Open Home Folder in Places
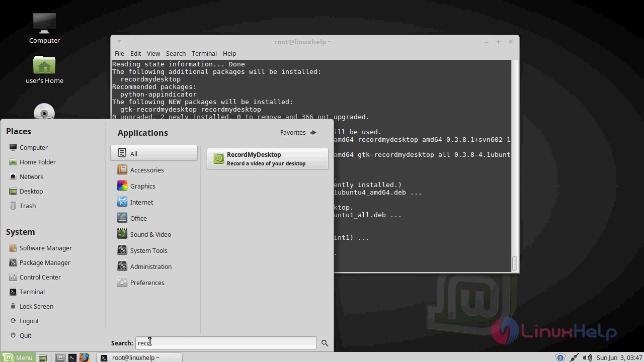The width and height of the screenshot is (644, 362). [x=33, y=162]
